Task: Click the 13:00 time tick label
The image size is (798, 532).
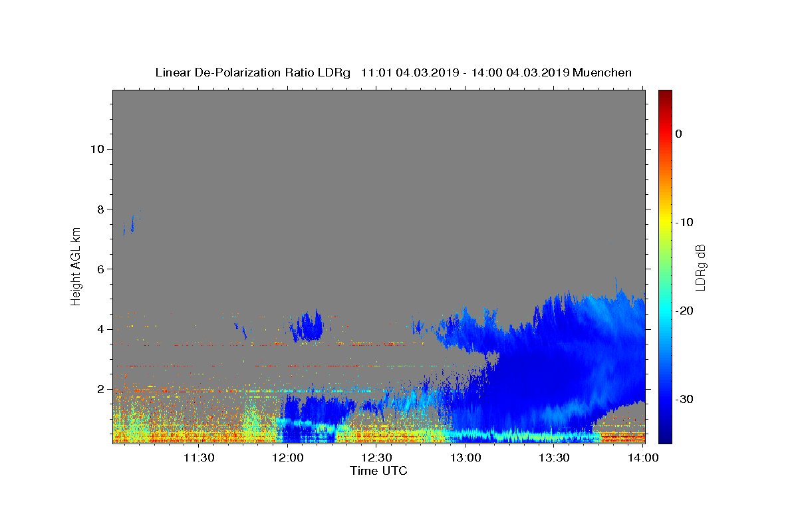Action: coord(465,458)
